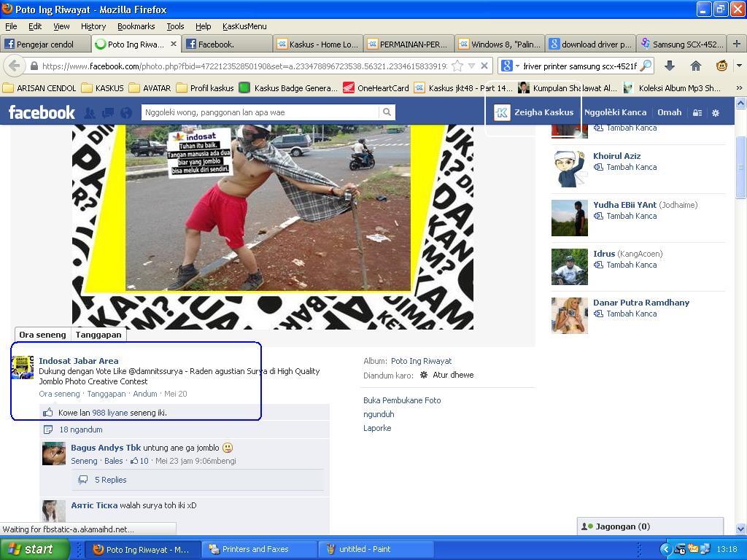The width and height of the screenshot is (747, 560).
Task: Expand the toolbar menu dropdown arrow
Action: 740,66
